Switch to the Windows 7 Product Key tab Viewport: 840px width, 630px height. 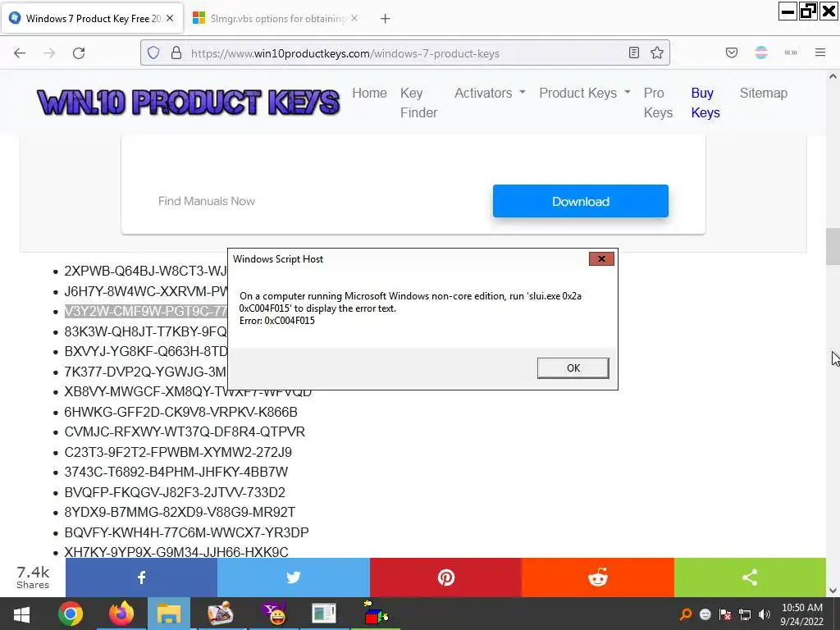93,18
